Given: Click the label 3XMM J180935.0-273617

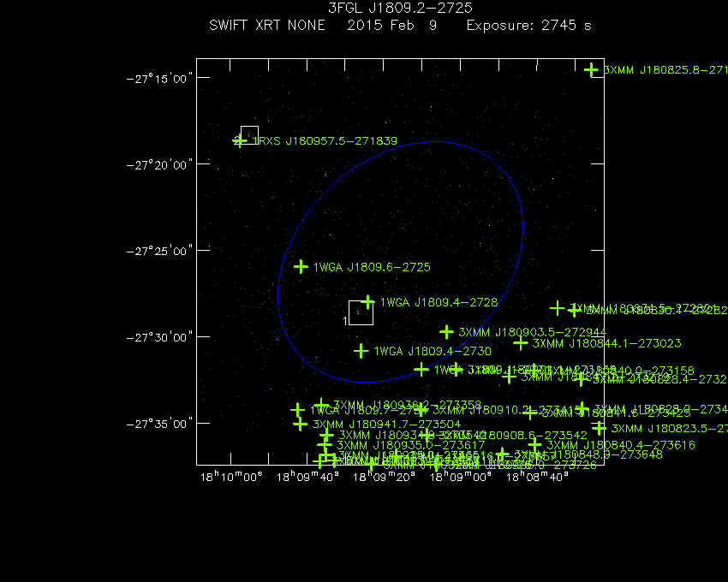Looking at the screenshot, I should coord(411,446).
